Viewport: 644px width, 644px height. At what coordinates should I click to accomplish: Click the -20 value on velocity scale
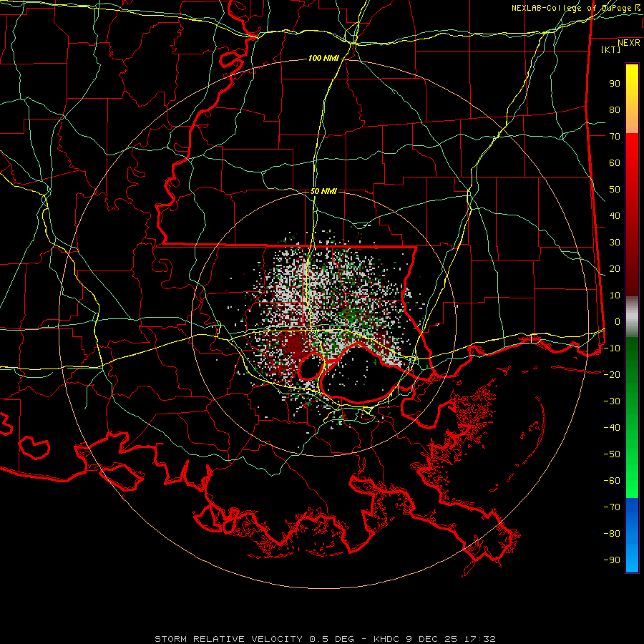pos(612,375)
